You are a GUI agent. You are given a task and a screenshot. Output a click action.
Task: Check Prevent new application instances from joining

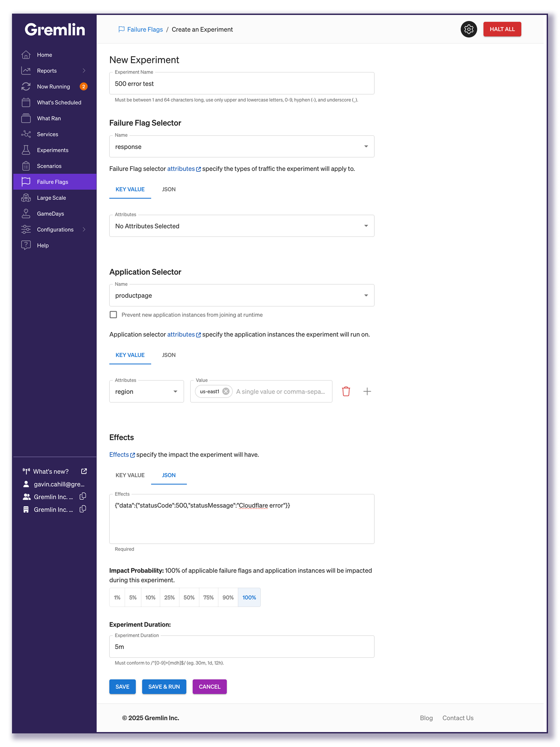(x=113, y=315)
